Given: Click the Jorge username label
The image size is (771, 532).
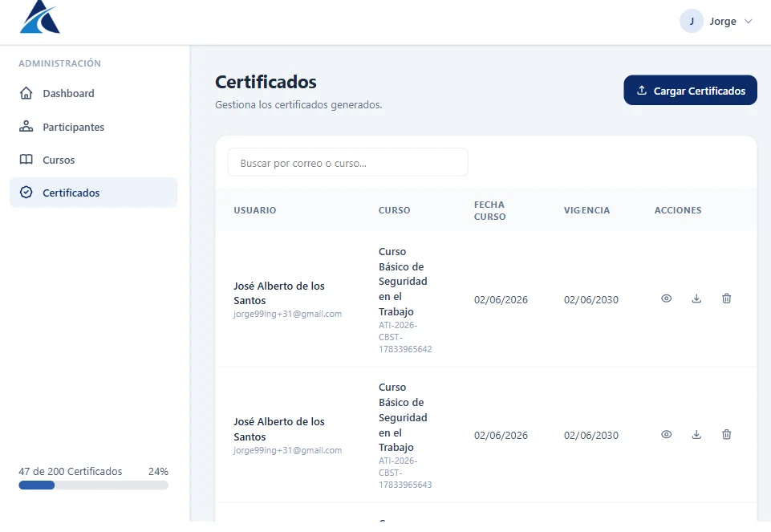Looking at the screenshot, I should pos(722,21).
